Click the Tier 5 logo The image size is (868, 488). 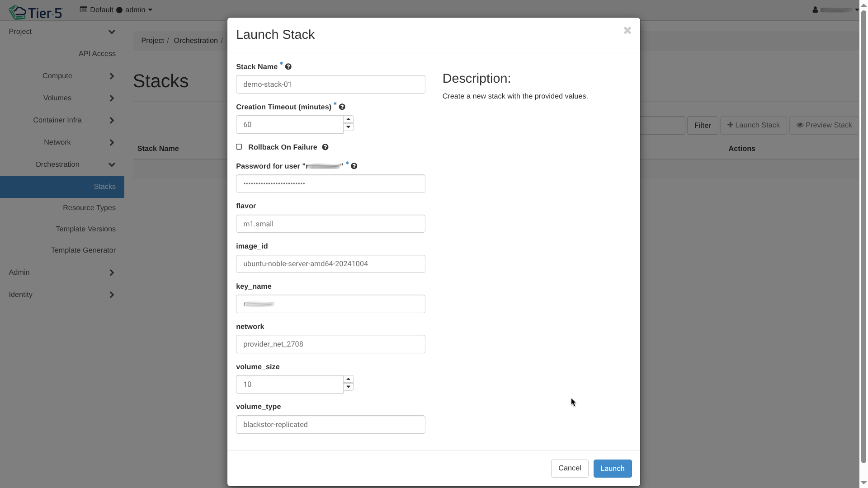pyautogui.click(x=36, y=12)
